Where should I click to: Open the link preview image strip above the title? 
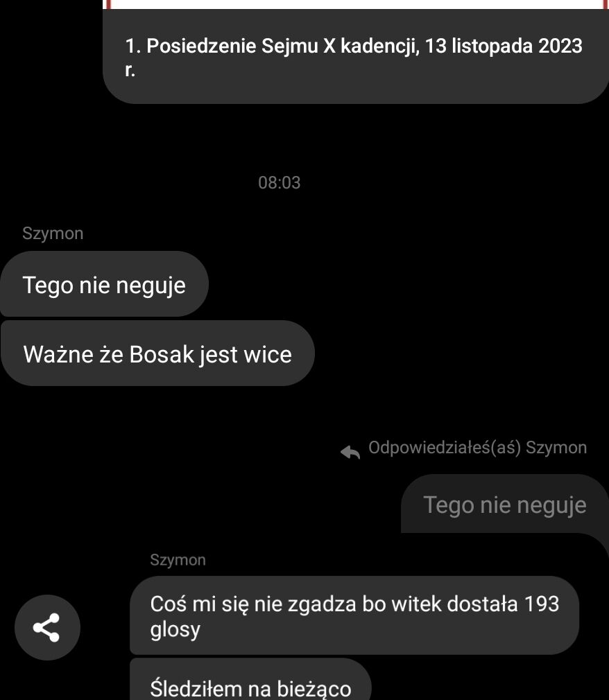(356, 4)
